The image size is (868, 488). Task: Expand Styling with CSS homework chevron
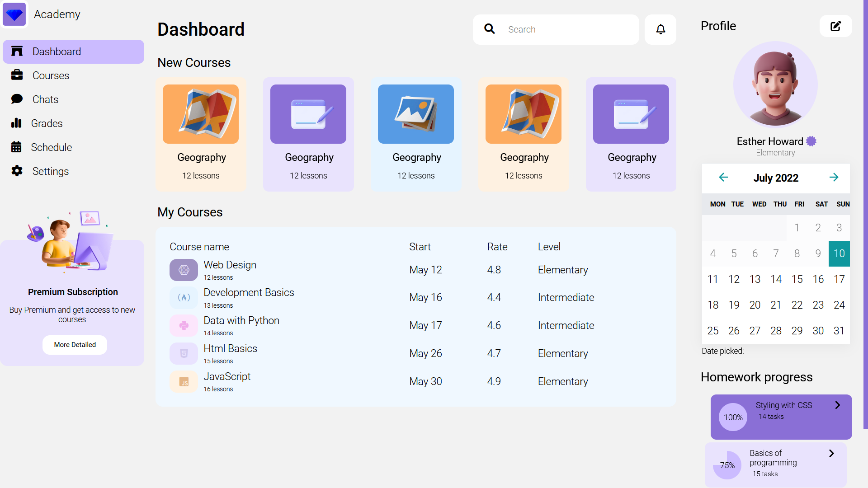tap(837, 405)
